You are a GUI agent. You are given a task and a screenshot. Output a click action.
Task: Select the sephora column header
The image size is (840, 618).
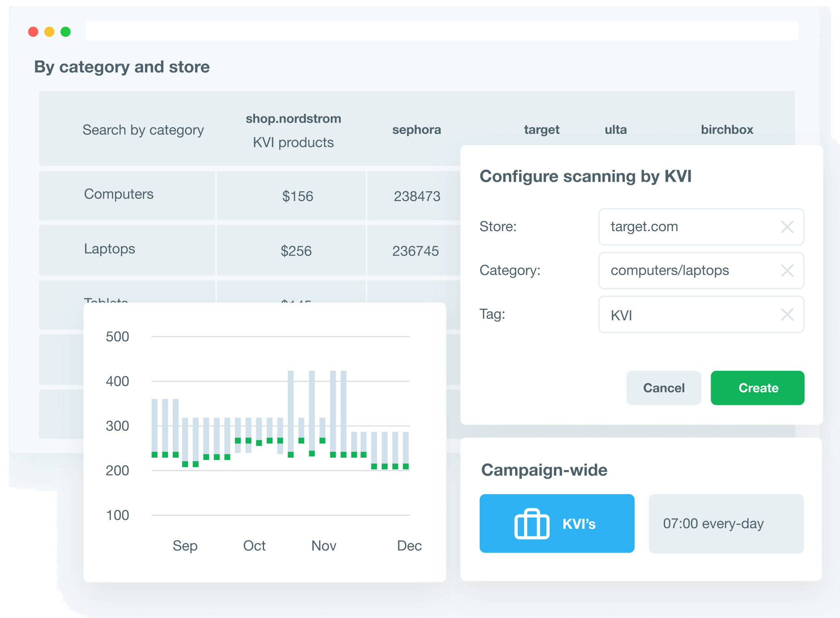point(416,130)
